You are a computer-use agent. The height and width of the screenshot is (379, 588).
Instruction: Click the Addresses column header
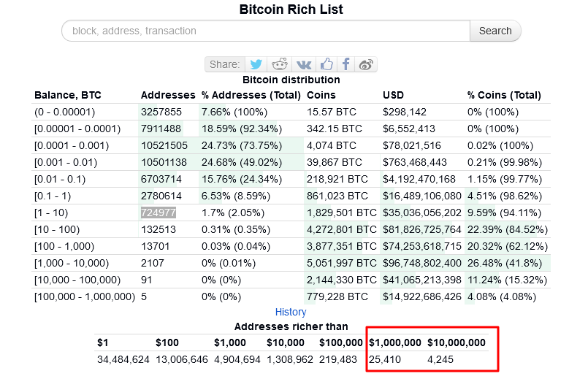(x=168, y=95)
